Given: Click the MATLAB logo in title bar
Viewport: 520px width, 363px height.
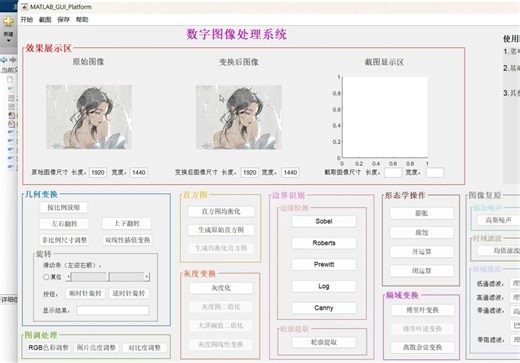Looking at the screenshot, I should coord(24,7).
